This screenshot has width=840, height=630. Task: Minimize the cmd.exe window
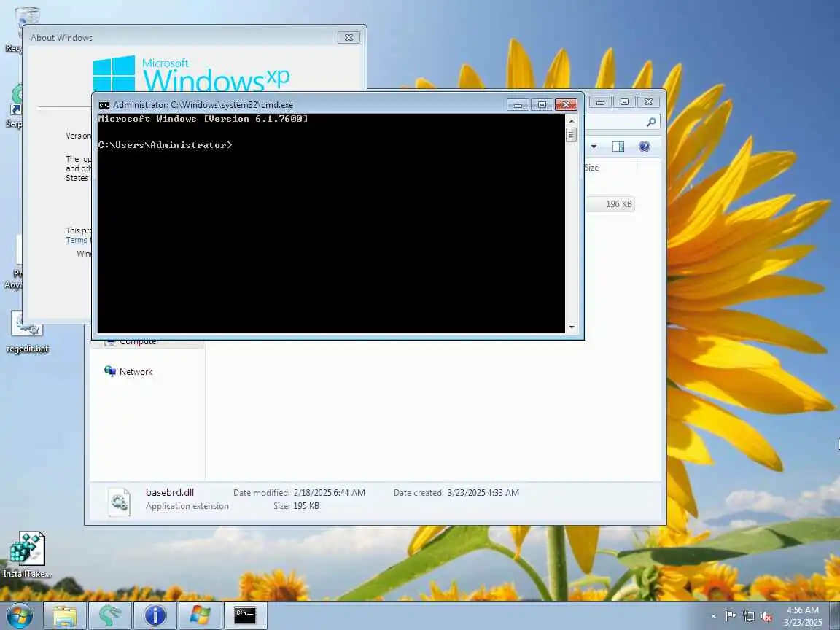pos(518,104)
